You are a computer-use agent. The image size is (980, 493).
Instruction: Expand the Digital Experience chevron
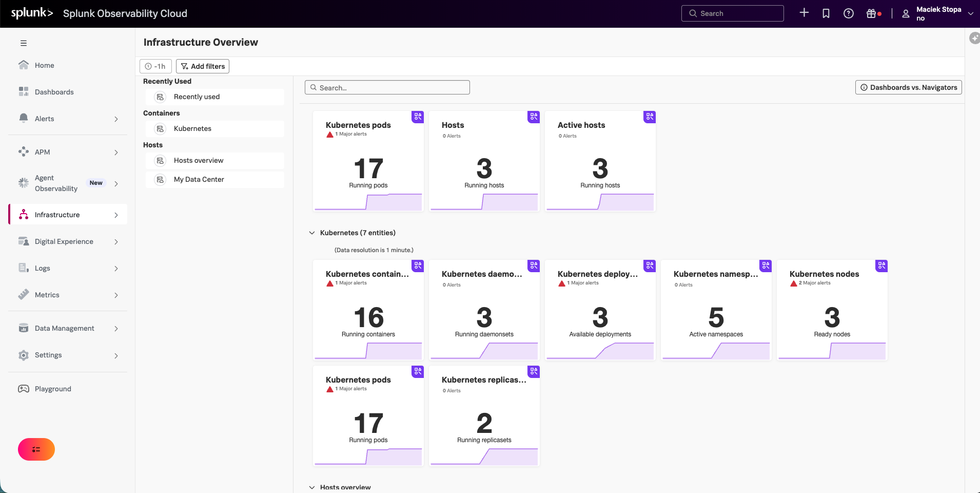[x=116, y=242]
